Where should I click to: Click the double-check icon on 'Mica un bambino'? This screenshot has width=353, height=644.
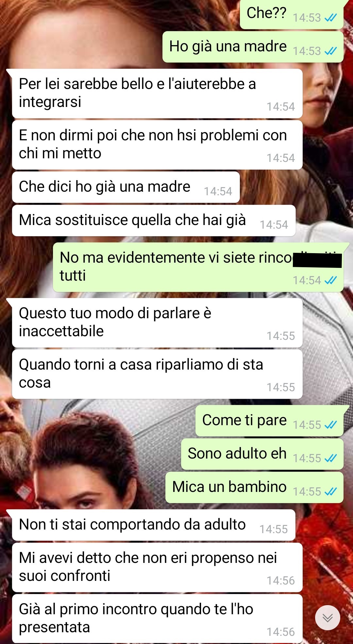click(x=330, y=492)
